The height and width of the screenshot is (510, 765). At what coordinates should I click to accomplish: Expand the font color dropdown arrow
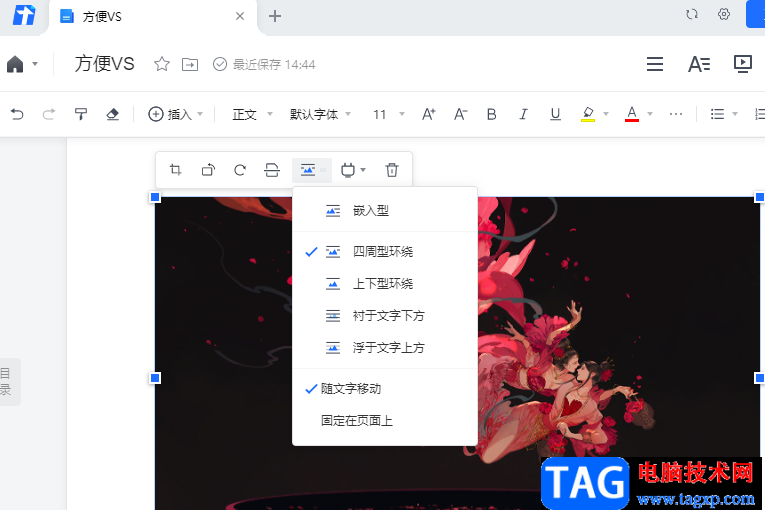pos(650,114)
